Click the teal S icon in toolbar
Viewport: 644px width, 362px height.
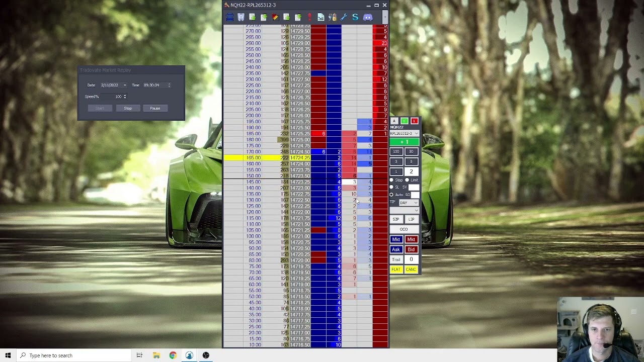point(355,18)
